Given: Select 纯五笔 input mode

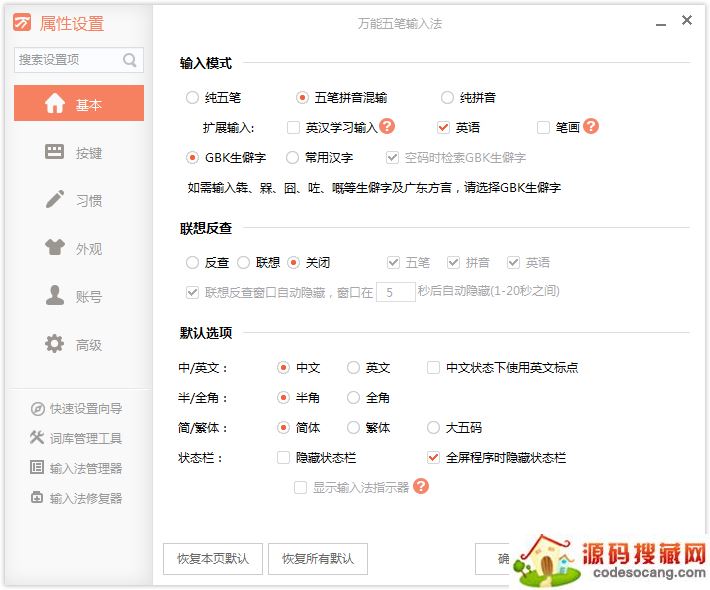Looking at the screenshot, I should pyautogui.click(x=192, y=98).
